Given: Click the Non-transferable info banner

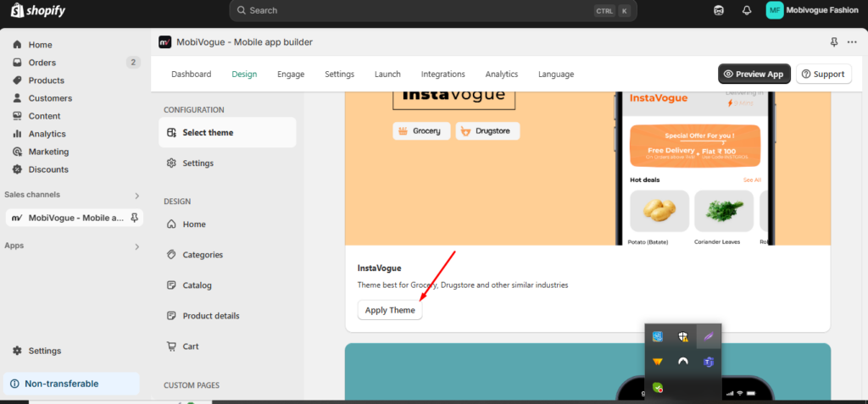Looking at the screenshot, I should click(x=71, y=384).
